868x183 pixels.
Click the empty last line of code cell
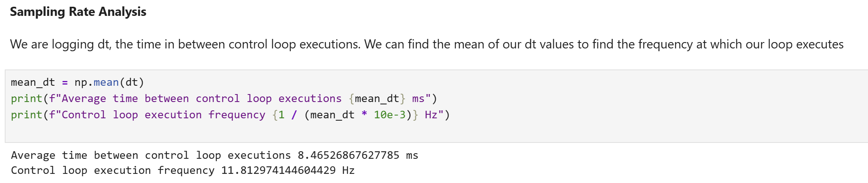pos(436,131)
